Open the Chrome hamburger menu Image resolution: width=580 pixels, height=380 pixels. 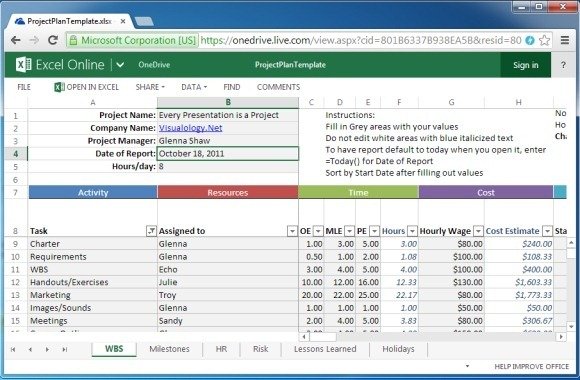point(564,40)
